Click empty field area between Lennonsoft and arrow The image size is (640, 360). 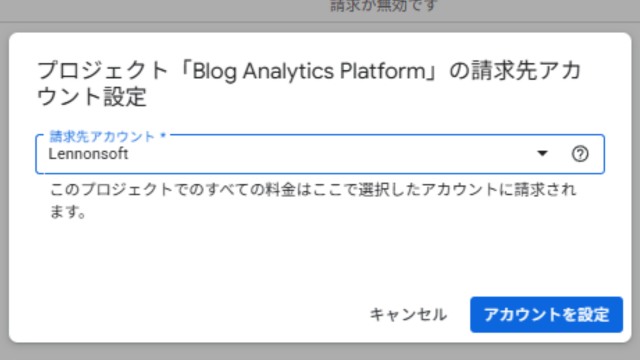pos(331,154)
